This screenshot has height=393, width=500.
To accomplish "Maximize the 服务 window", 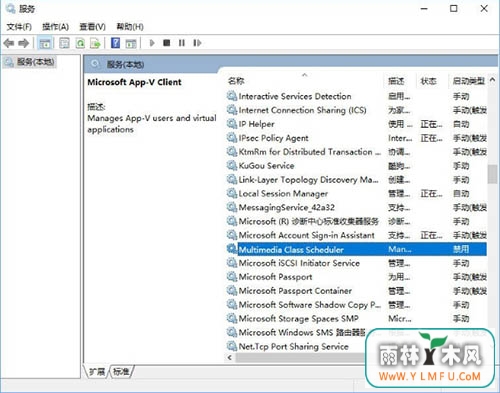I will (x=454, y=9).
